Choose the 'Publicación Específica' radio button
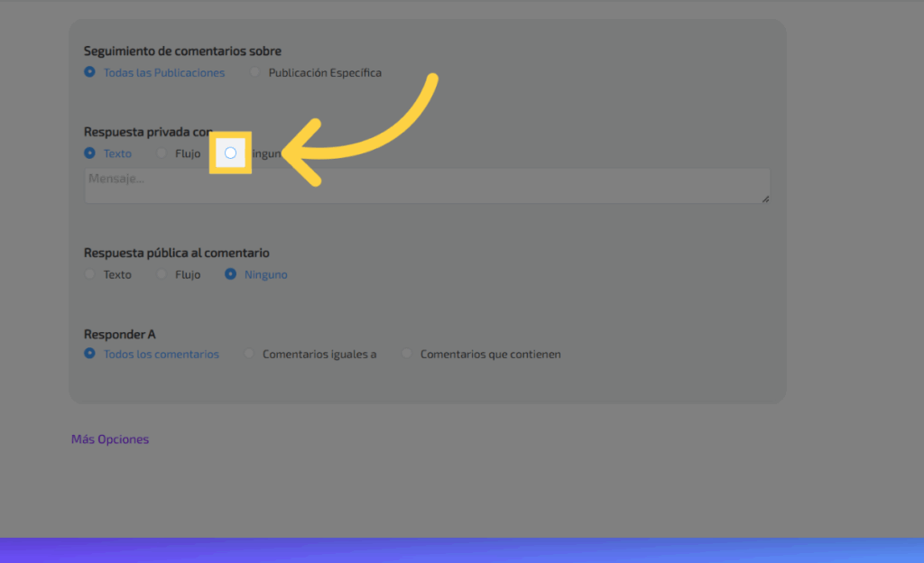924x563 pixels. pos(254,72)
